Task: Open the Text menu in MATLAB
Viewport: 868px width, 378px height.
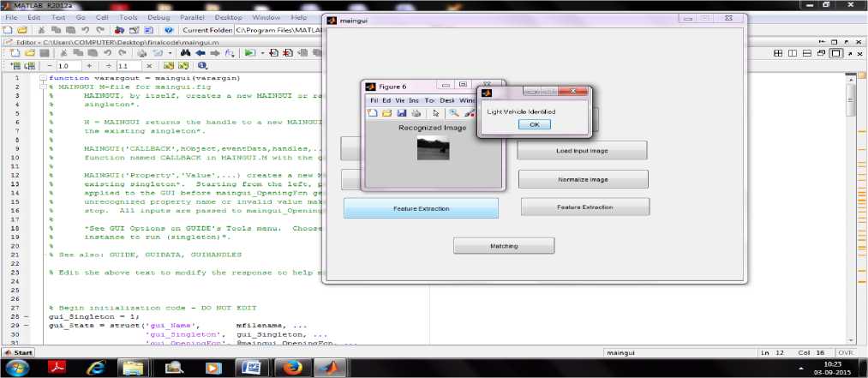Action: click(58, 18)
